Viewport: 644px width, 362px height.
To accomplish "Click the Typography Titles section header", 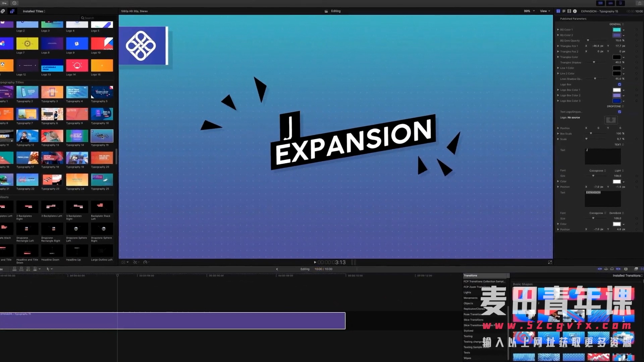I will tap(12, 82).
